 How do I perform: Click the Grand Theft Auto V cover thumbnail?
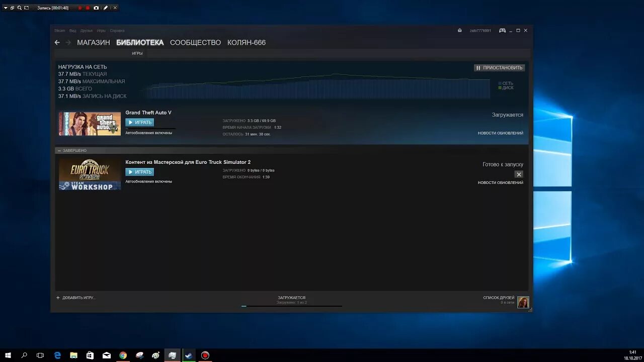pyautogui.click(x=90, y=124)
